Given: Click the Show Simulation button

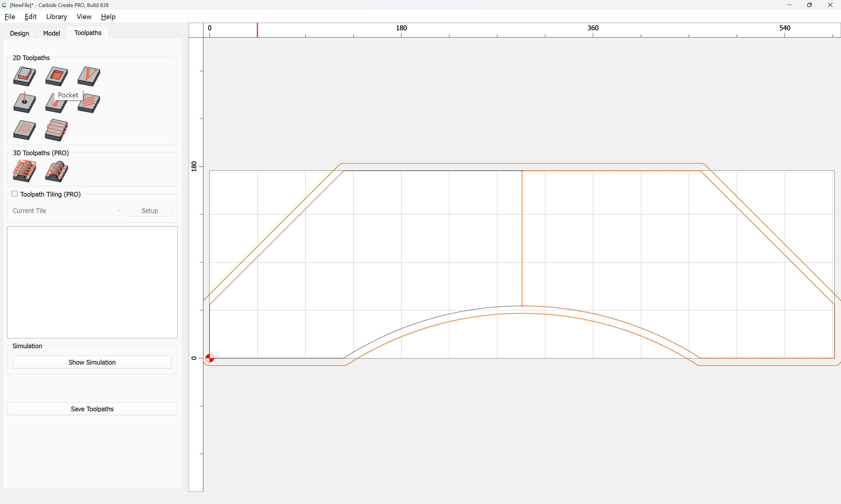Looking at the screenshot, I should [92, 362].
